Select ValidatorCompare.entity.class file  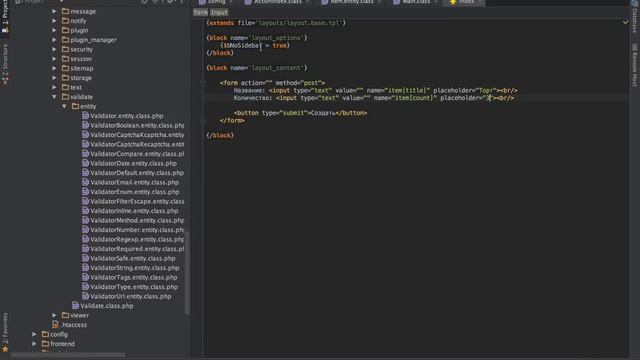[133, 154]
